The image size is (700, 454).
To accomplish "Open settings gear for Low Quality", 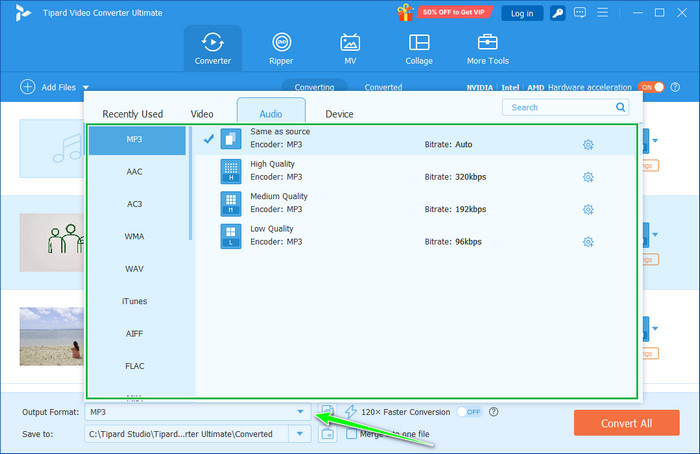I will (588, 242).
